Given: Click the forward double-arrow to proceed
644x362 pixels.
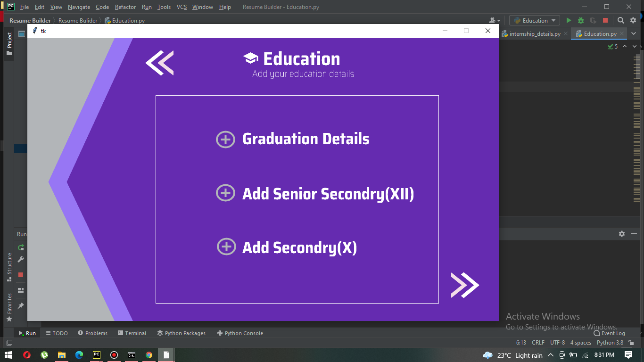Looking at the screenshot, I should click(465, 285).
